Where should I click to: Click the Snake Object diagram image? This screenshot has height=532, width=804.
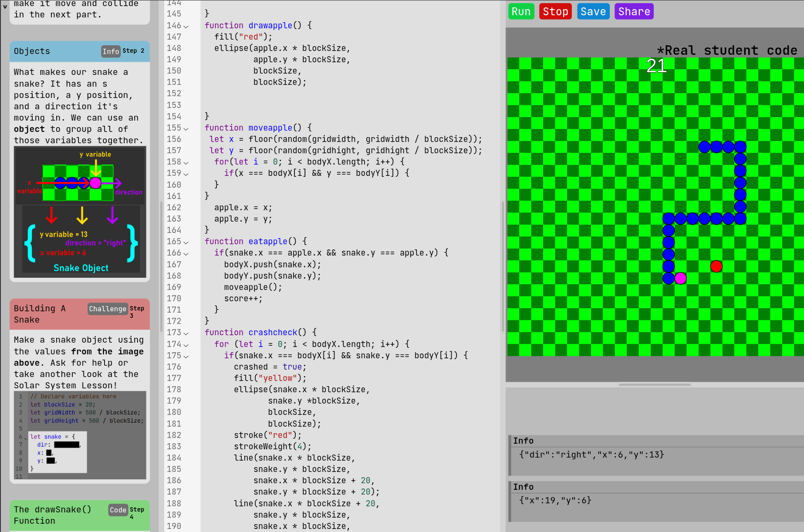(x=80, y=212)
